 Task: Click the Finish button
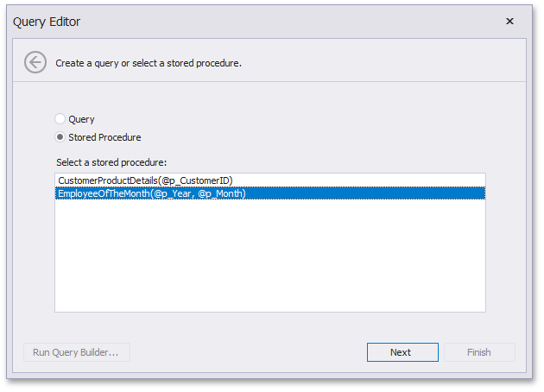point(479,352)
